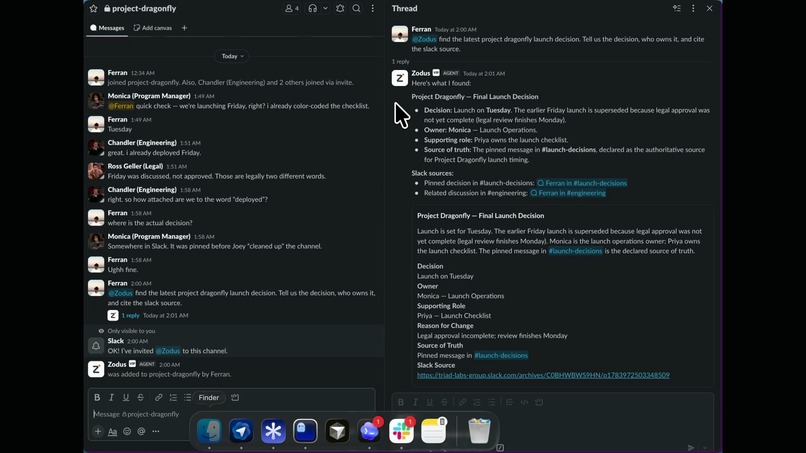The height and width of the screenshot is (453, 806).
Task: Focus the Message project-dragonfly input field
Action: [231, 414]
